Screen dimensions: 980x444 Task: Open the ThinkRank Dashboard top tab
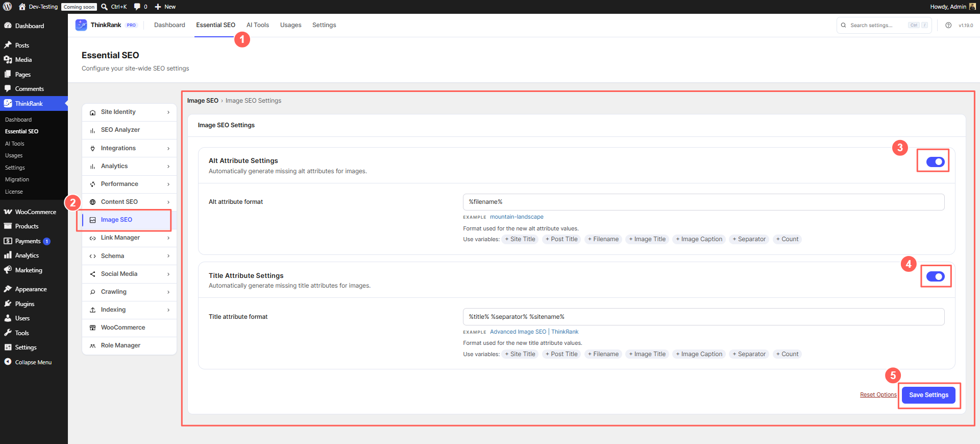click(x=169, y=25)
